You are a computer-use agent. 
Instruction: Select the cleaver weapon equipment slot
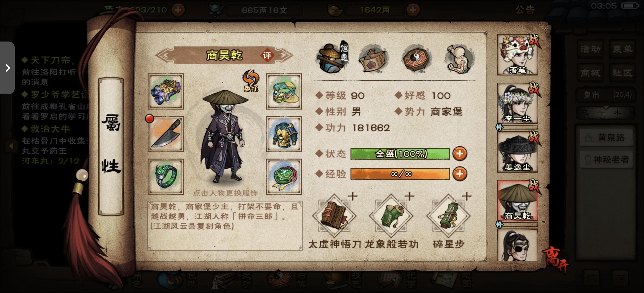click(166, 134)
